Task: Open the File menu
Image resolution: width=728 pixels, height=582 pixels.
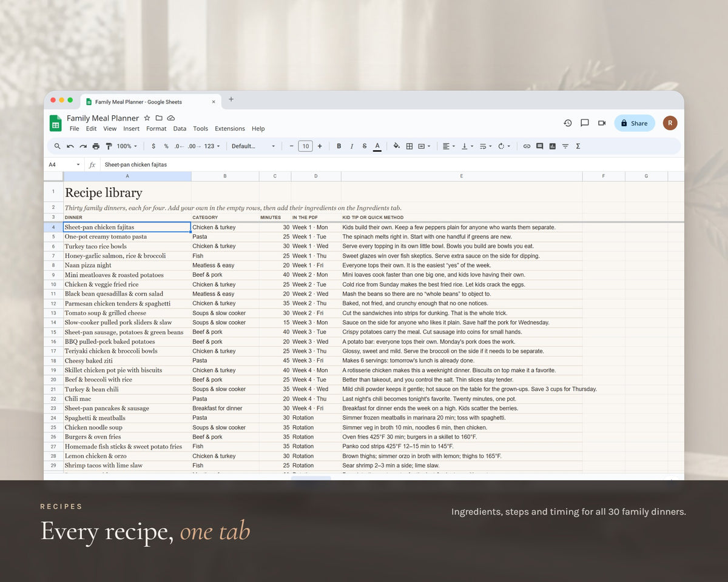Action: 74,129
